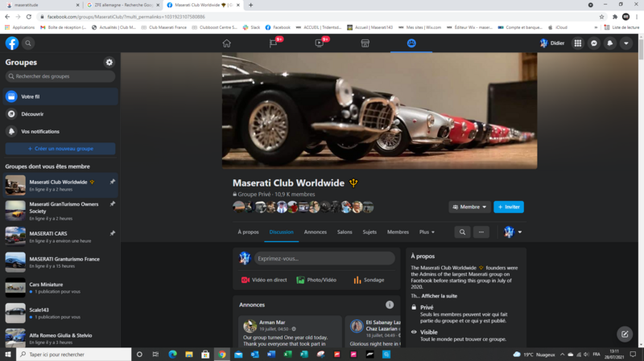This screenshot has height=361, width=644.
Task: Open Messenger icon
Action: click(x=594, y=43)
